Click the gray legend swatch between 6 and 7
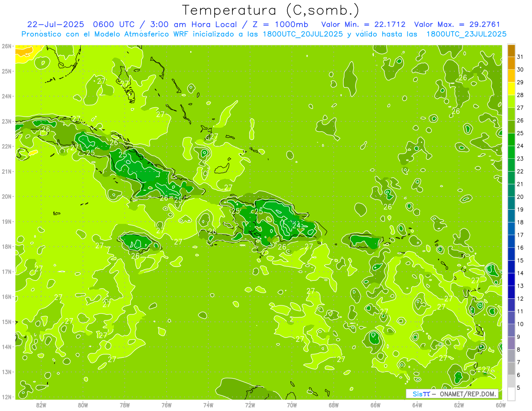This screenshot has width=532, height=411. click(x=511, y=368)
